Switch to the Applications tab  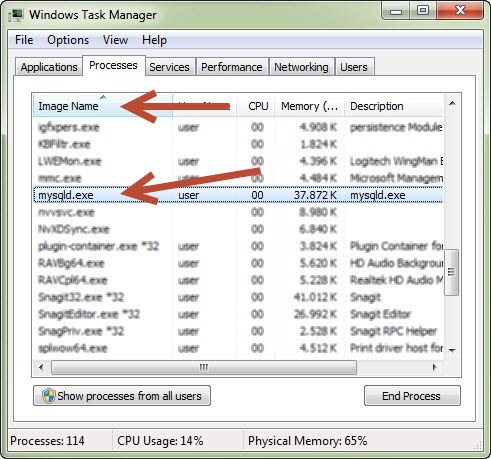(49, 67)
